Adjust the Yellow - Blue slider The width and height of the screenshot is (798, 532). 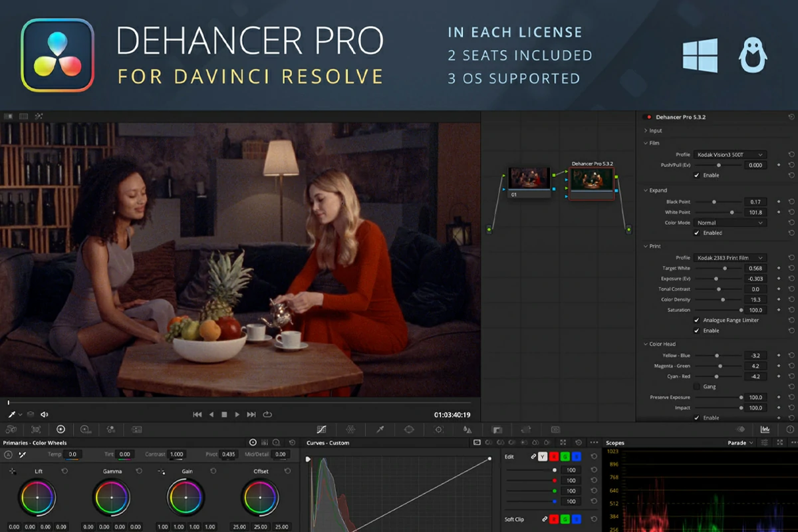718,355
